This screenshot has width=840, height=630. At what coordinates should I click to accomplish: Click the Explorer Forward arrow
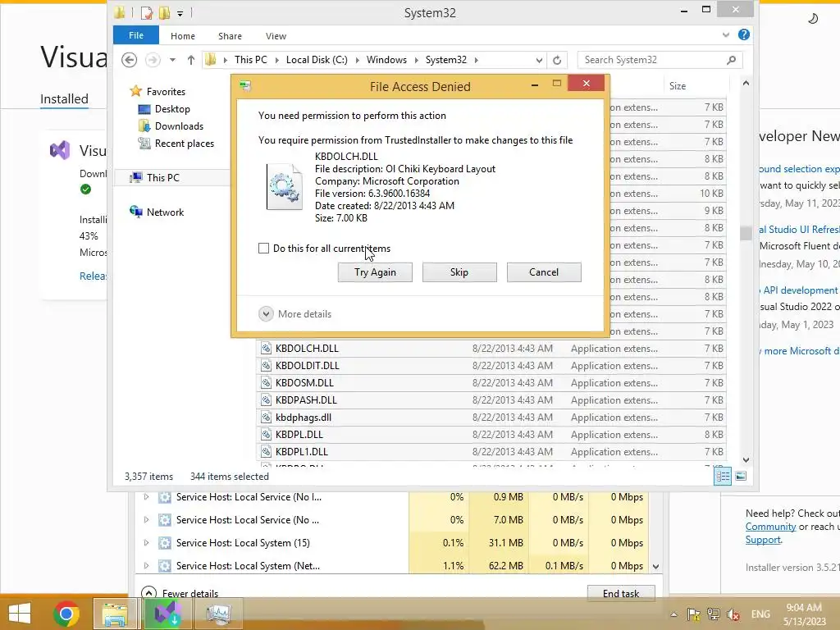[153, 60]
